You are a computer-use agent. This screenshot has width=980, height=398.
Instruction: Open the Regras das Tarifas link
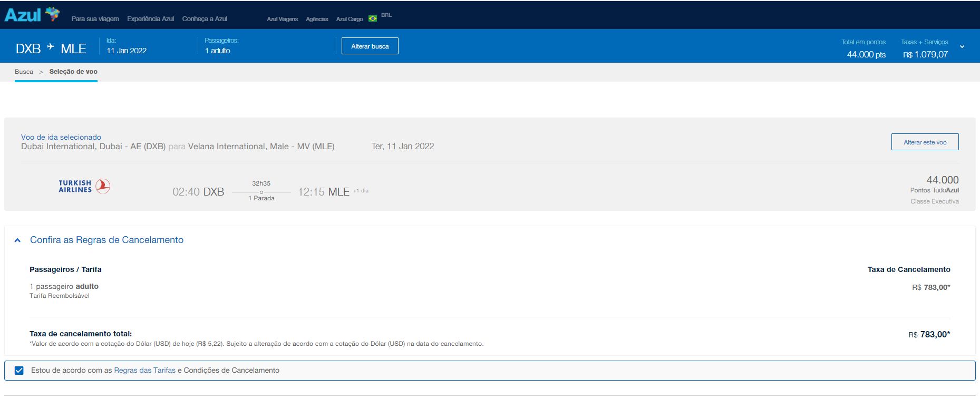coord(145,371)
